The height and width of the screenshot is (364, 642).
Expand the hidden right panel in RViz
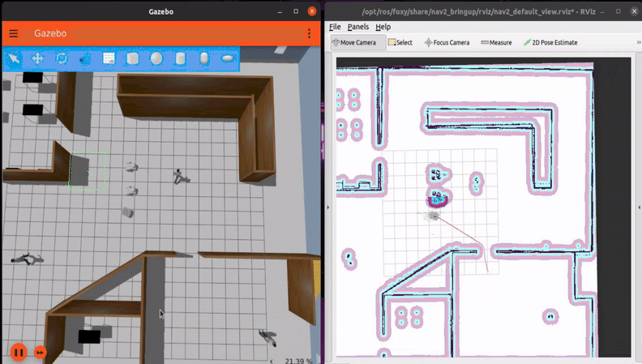[x=639, y=208]
